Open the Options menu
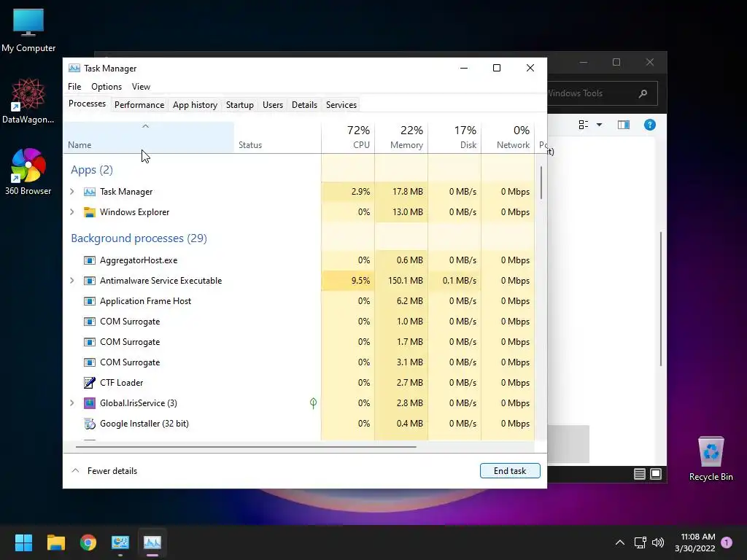 pyautogui.click(x=107, y=87)
